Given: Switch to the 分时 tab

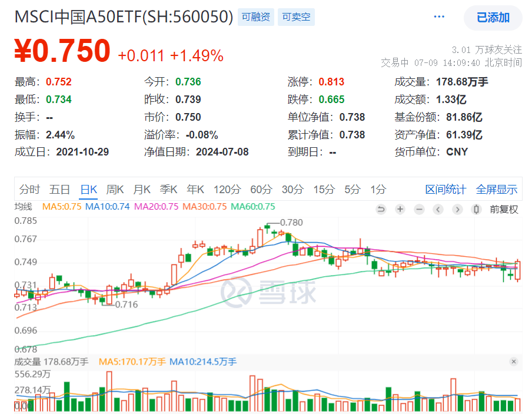Looking at the screenshot, I should click(x=29, y=189).
